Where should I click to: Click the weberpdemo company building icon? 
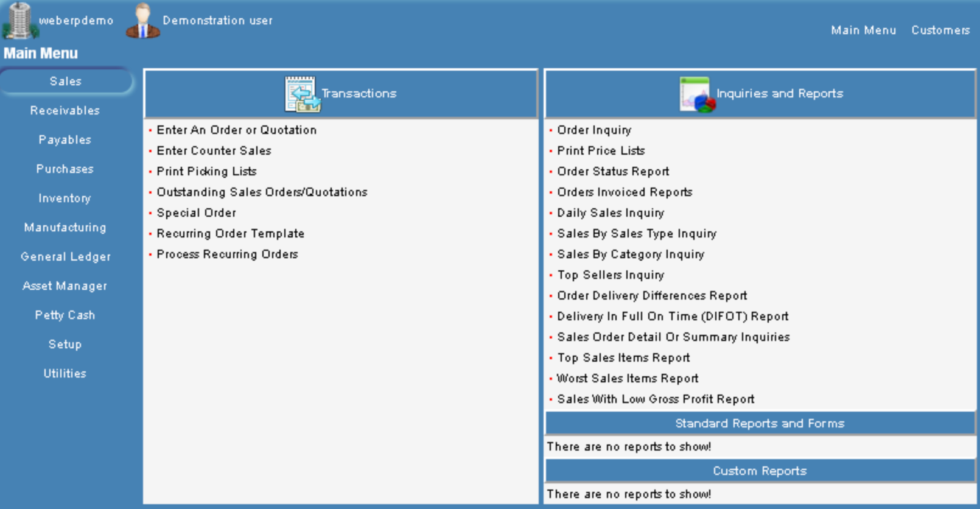click(19, 20)
